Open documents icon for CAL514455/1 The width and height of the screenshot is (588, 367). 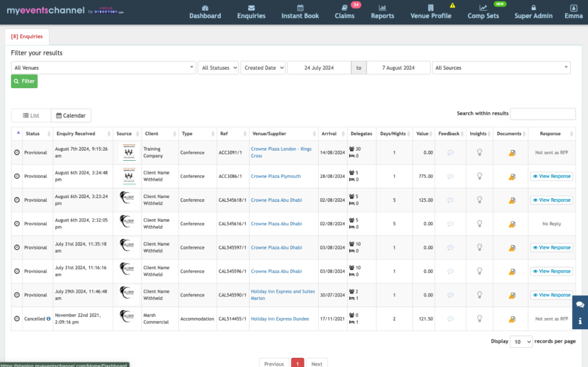pos(512,320)
